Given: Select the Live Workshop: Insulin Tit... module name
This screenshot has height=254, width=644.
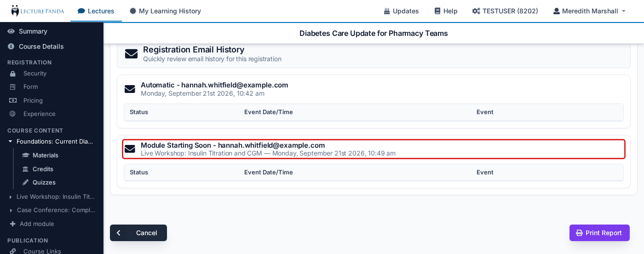Looking at the screenshot, I should click(56, 196).
